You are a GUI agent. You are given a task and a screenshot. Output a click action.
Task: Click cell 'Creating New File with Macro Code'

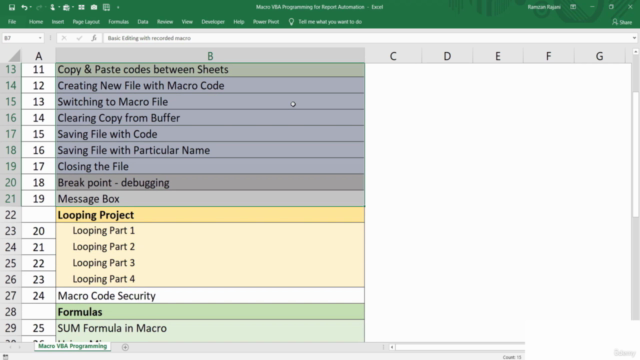(x=210, y=86)
